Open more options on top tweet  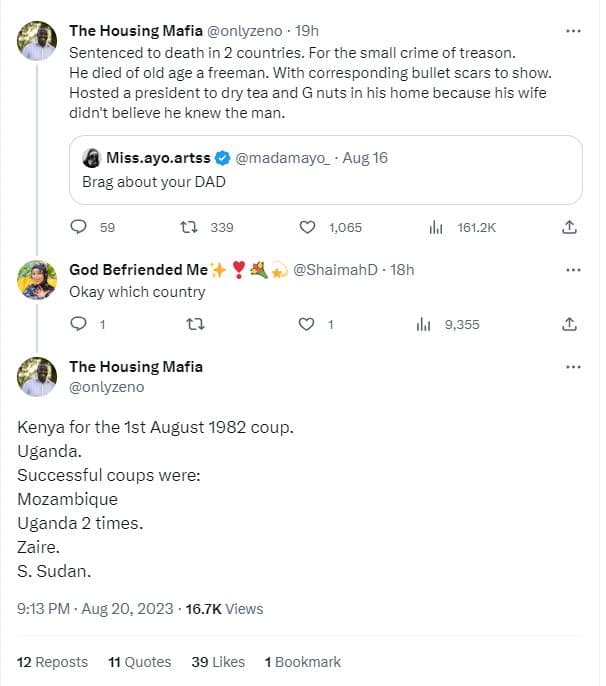coord(572,31)
